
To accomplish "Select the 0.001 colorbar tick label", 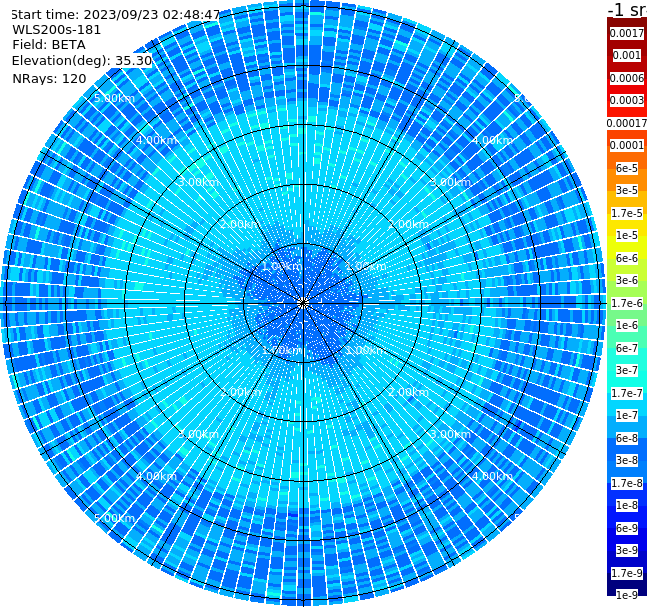I will [x=627, y=56].
